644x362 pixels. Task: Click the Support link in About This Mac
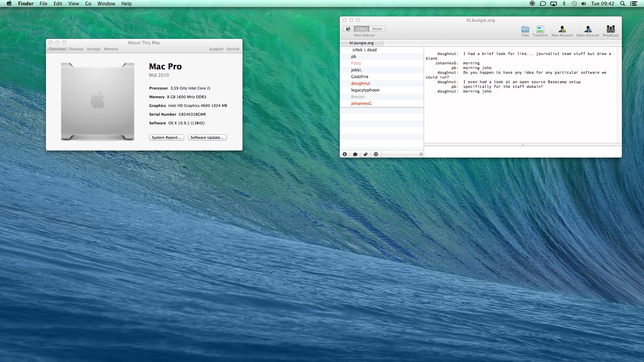(216, 49)
